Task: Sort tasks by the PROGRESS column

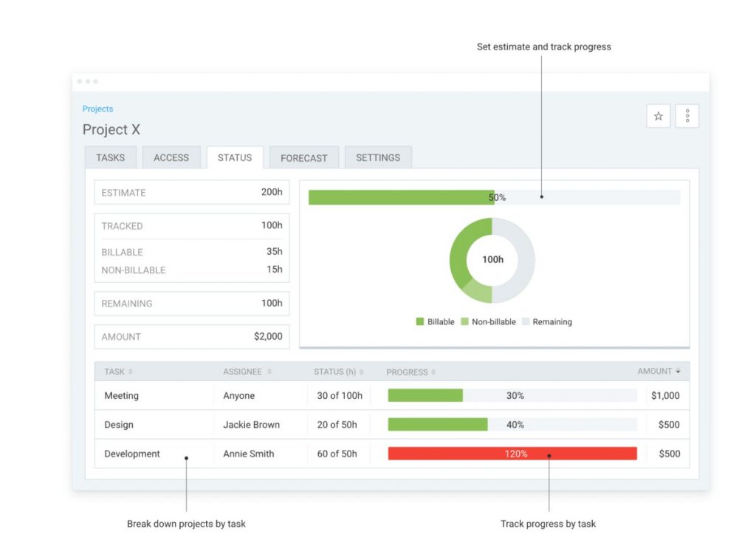Action: click(410, 372)
